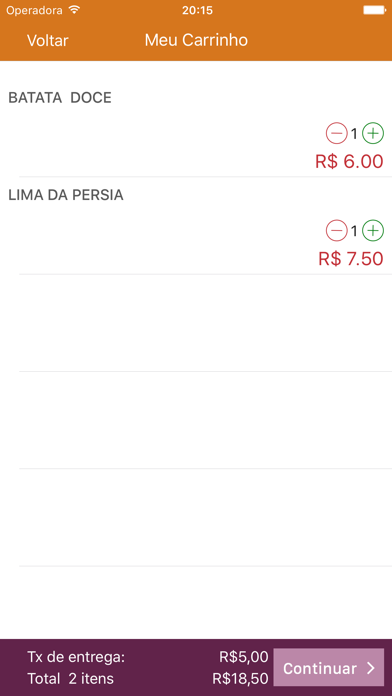Tap the Tx de entrega label
The image size is (392, 696).
(76, 657)
